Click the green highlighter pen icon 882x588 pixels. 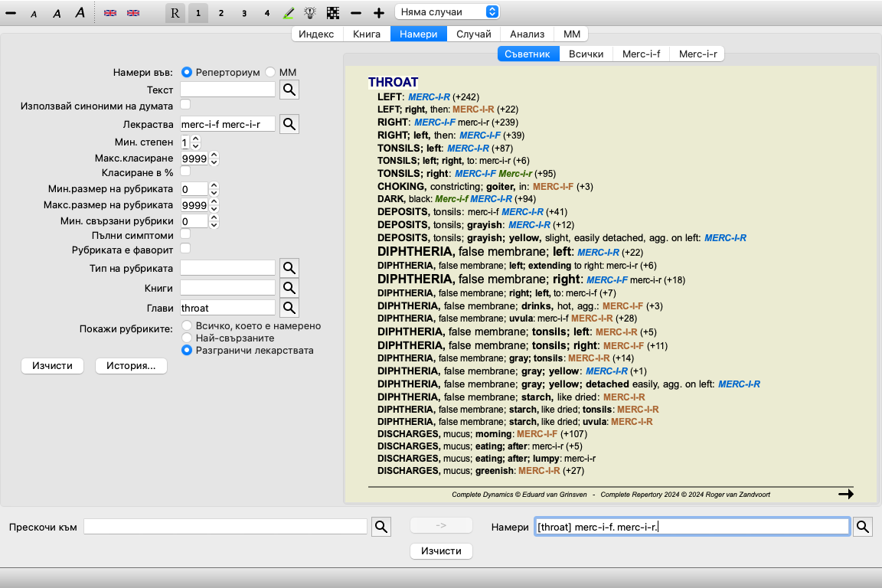click(289, 13)
